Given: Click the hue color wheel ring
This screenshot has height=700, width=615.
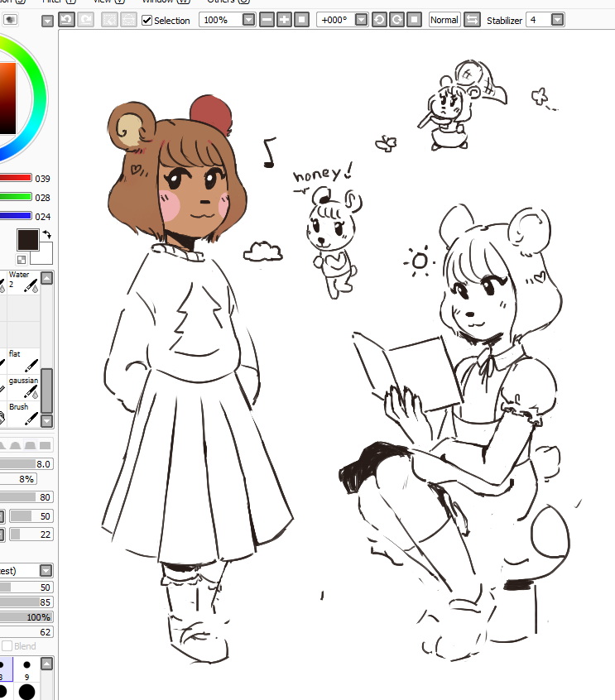Looking at the screenshot, I should click(x=39, y=99).
